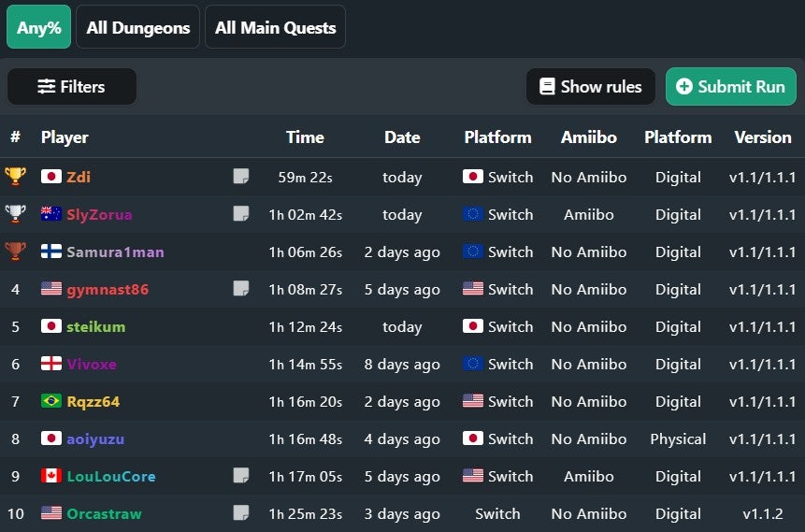Sort runs by the Date column
Screen dimensions: 805x532
click(x=402, y=137)
